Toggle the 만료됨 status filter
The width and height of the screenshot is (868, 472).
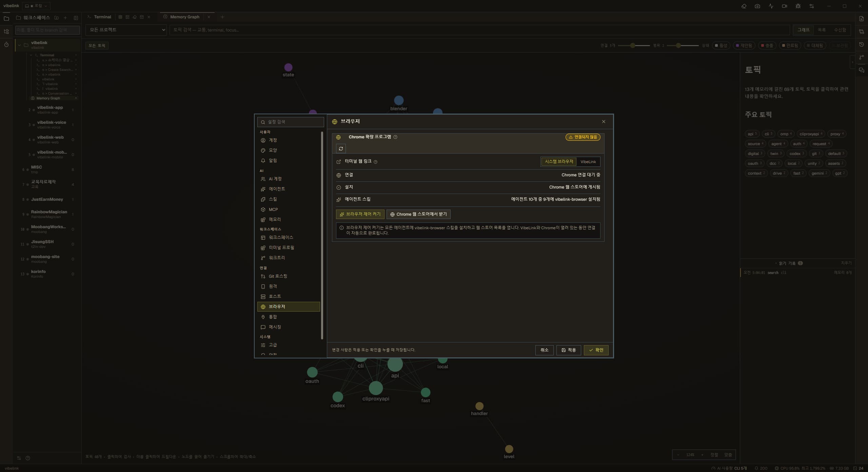click(790, 45)
